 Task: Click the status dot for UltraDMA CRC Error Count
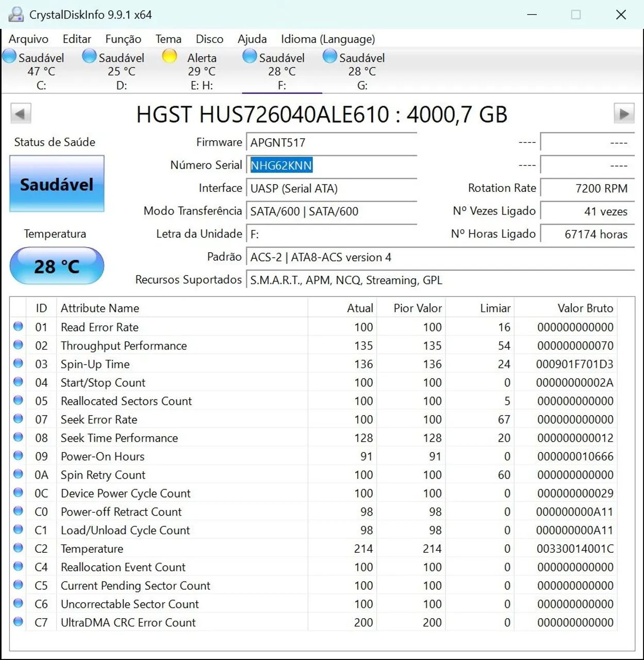click(x=18, y=622)
